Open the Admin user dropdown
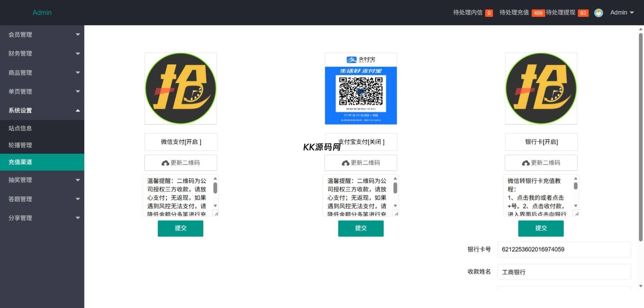This screenshot has height=308, width=644. (x=622, y=12)
